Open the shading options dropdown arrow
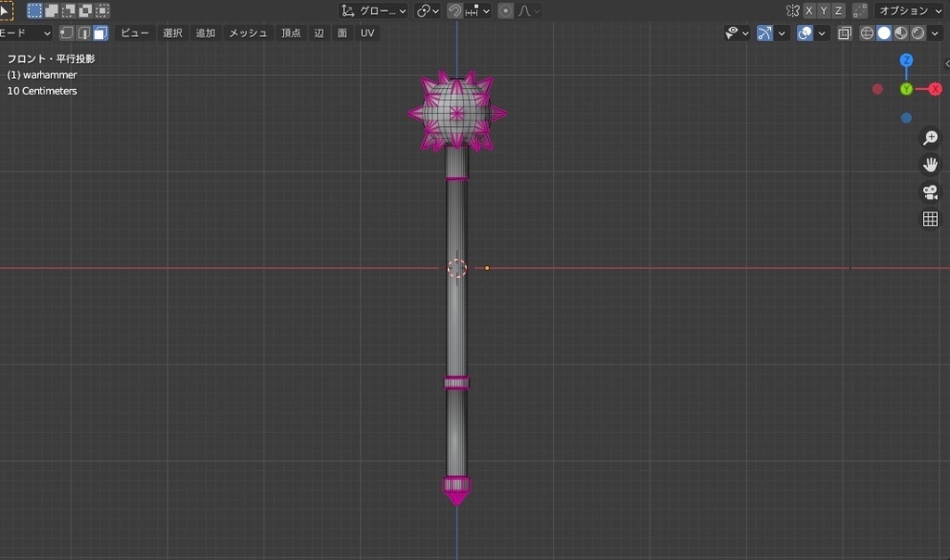 tap(935, 32)
